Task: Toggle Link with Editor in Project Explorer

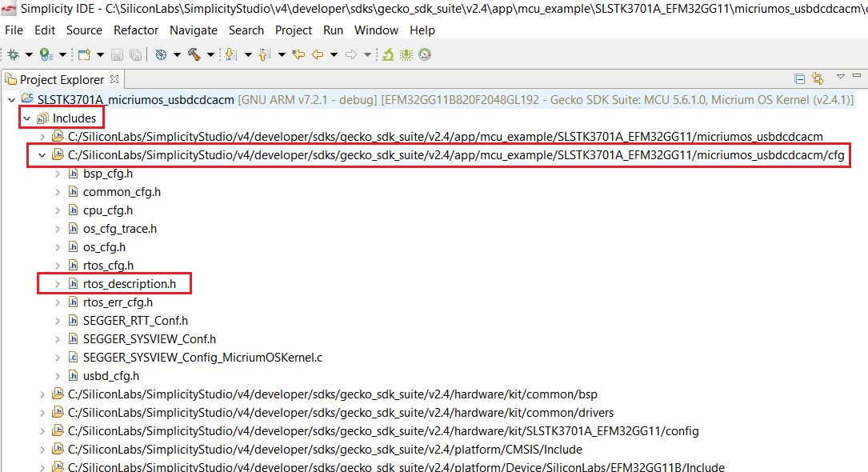Action: pyautogui.click(x=817, y=78)
